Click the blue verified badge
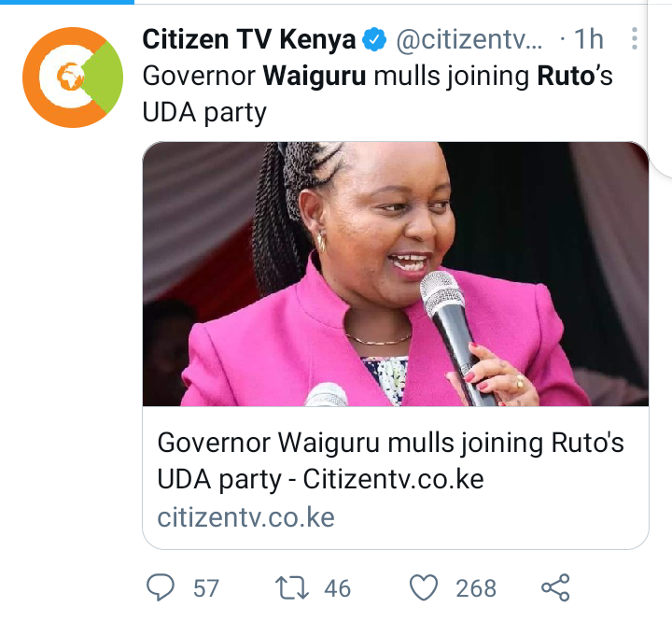672x621 pixels. tap(374, 39)
